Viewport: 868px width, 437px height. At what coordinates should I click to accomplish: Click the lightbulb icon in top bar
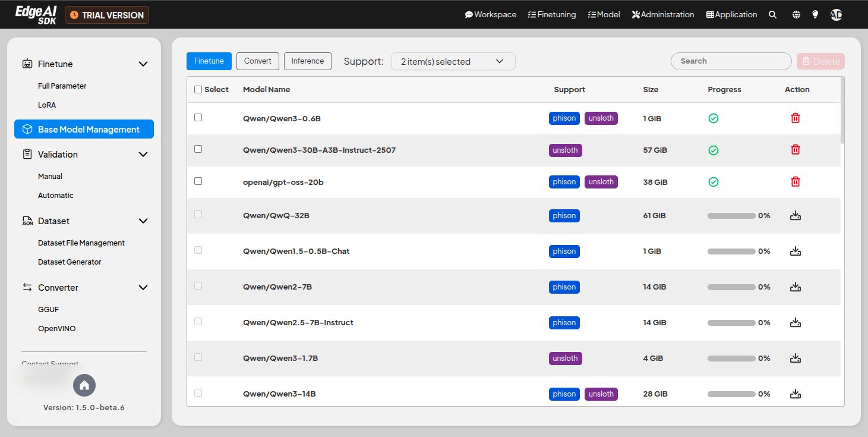click(816, 15)
